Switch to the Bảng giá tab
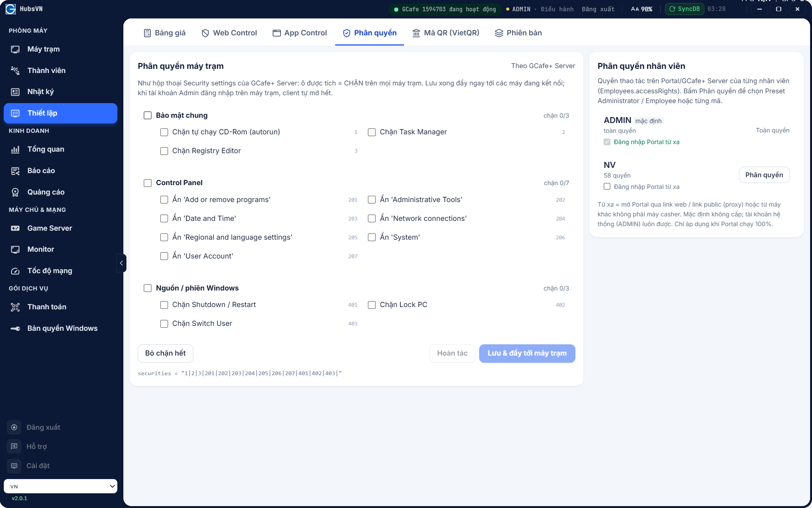Screen dimensions: 812x508 tap(165, 33)
